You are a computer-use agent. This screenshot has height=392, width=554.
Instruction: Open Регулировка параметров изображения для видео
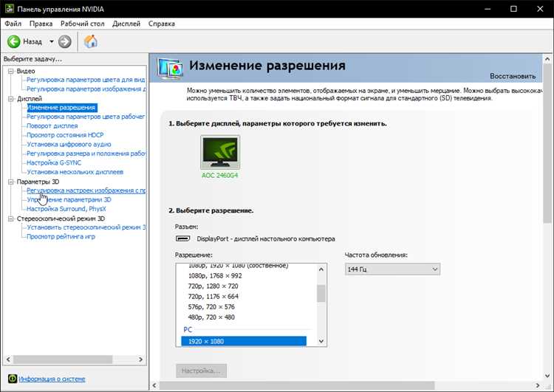tap(86, 89)
